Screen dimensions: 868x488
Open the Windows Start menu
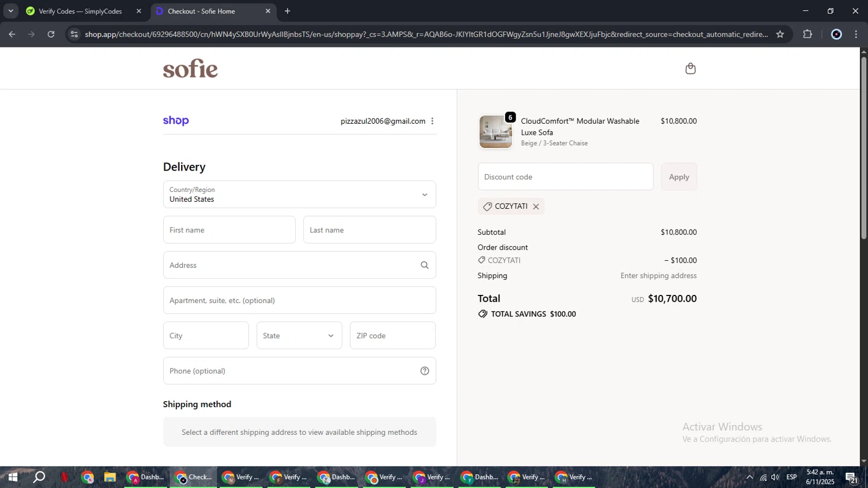pos(12,477)
